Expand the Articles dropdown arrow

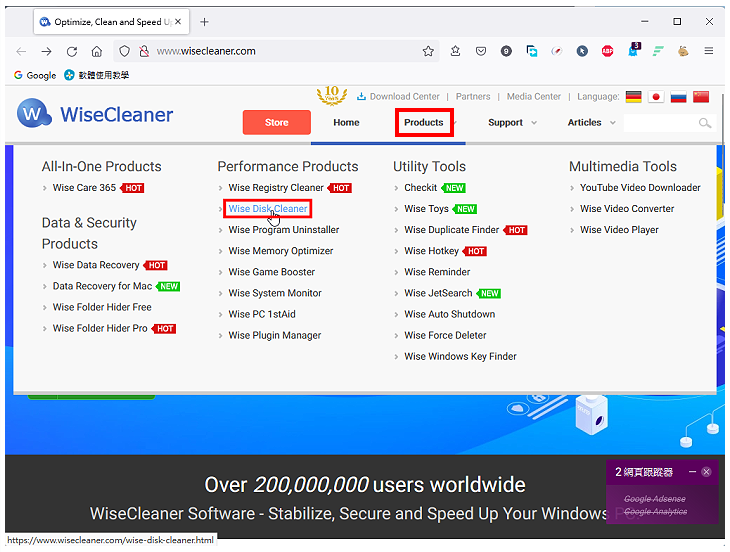tap(613, 123)
